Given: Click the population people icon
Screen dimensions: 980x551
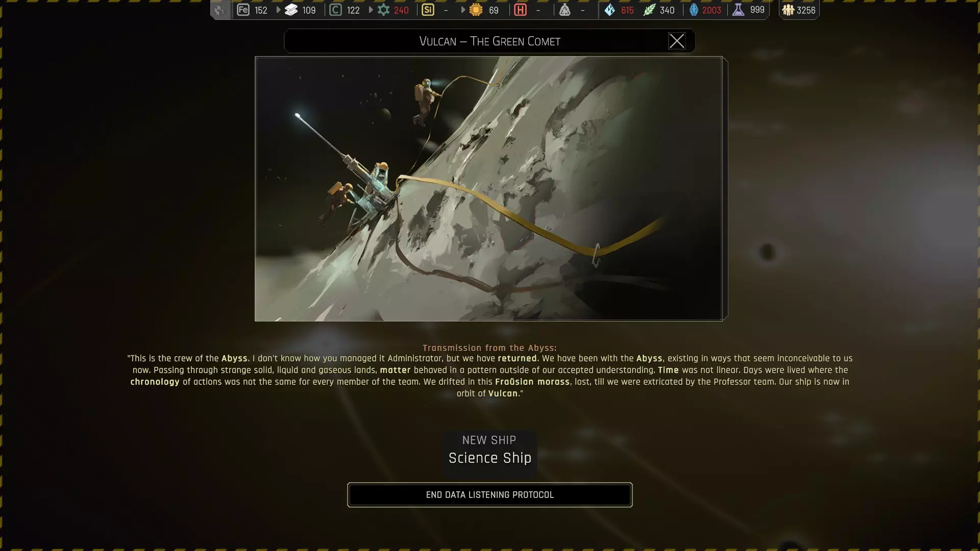Looking at the screenshot, I should point(788,10).
